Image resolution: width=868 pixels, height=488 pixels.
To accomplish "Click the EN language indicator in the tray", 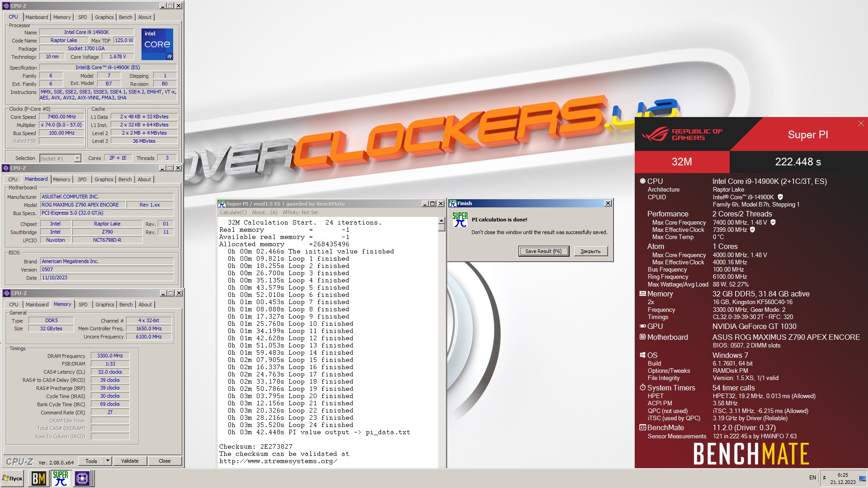I will tap(812, 478).
